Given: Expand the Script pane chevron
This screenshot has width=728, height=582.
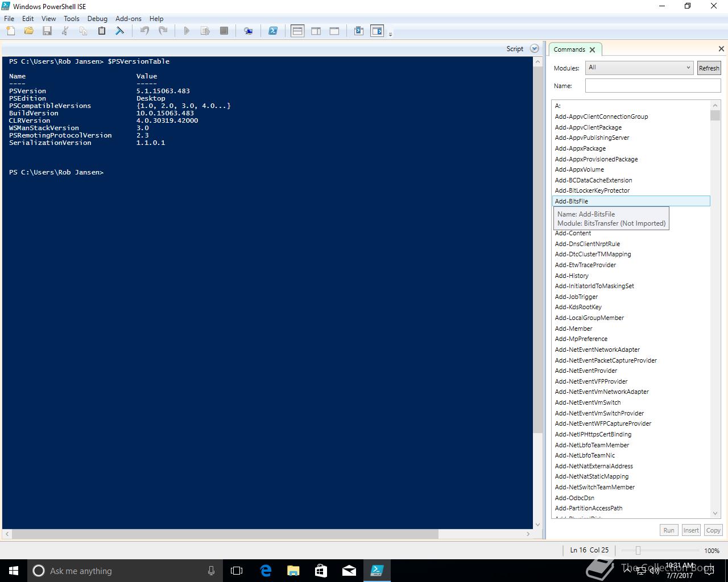Looking at the screenshot, I should 534,49.
